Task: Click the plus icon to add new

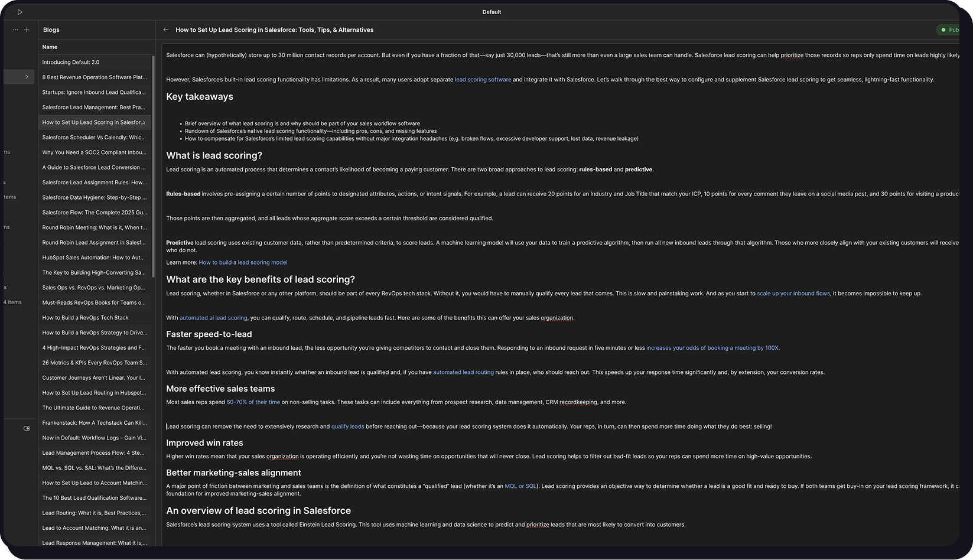Action: tap(27, 30)
